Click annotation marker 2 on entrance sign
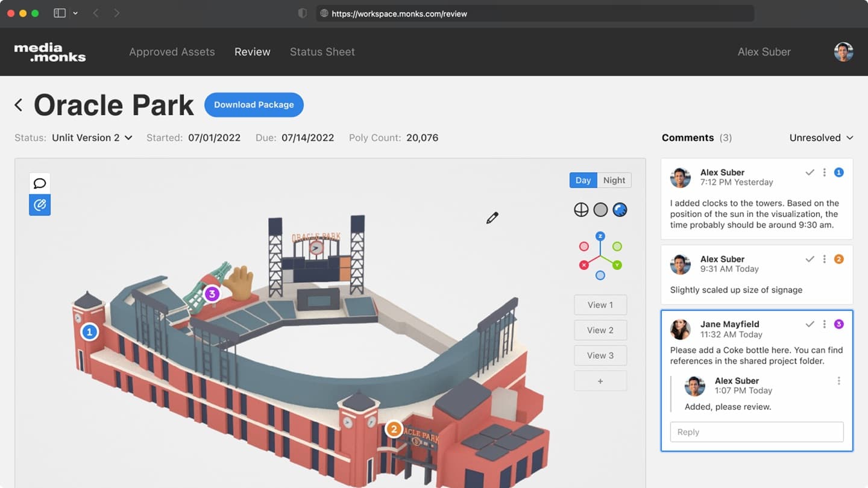Screen dimensions: 868x488 394,429
